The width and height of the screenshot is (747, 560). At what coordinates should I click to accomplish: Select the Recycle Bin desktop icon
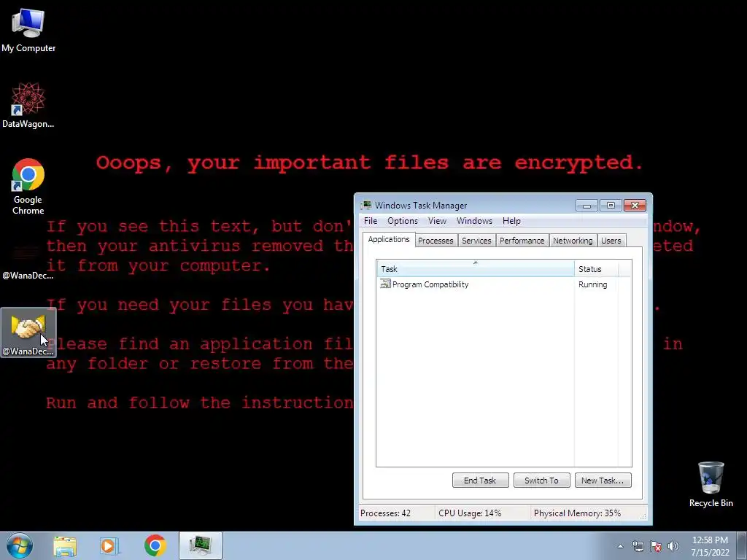coord(711,484)
